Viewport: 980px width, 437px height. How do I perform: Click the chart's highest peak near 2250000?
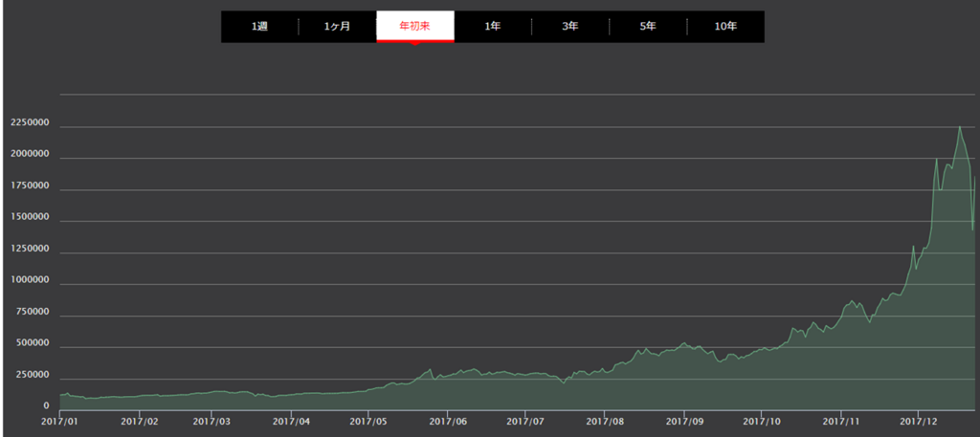click(960, 127)
